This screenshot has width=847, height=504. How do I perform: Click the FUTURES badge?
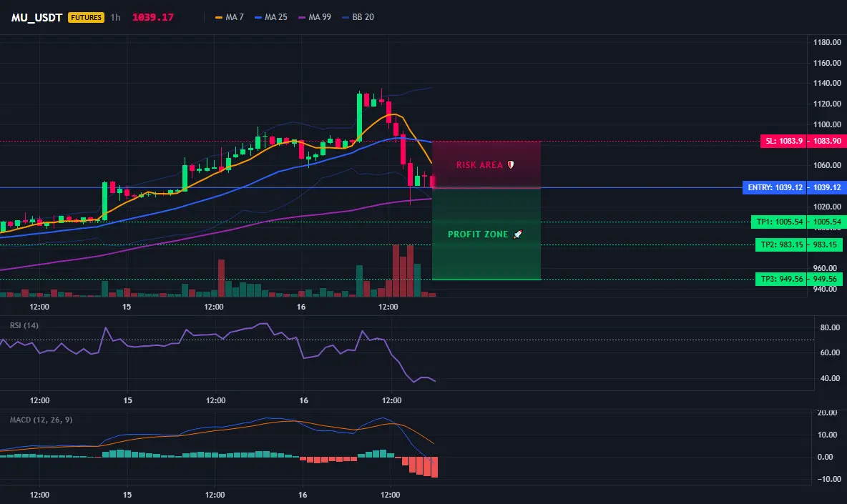pos(86,17)
